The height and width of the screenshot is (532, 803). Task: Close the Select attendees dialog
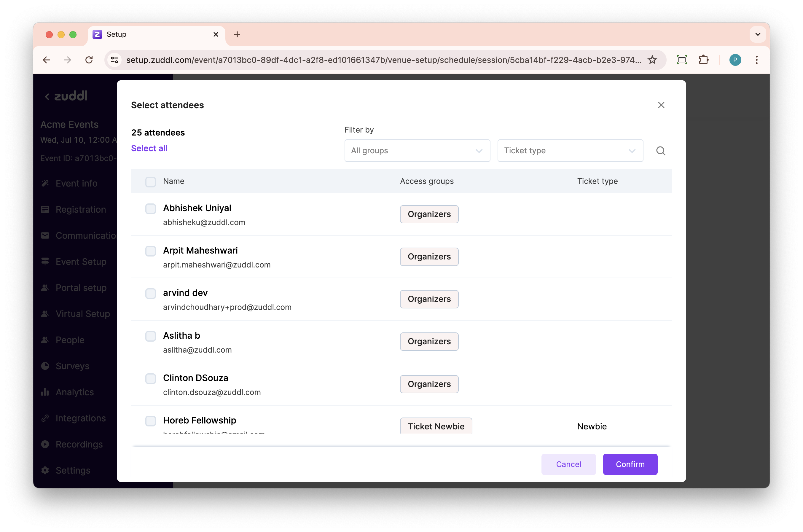click(661, 105)
